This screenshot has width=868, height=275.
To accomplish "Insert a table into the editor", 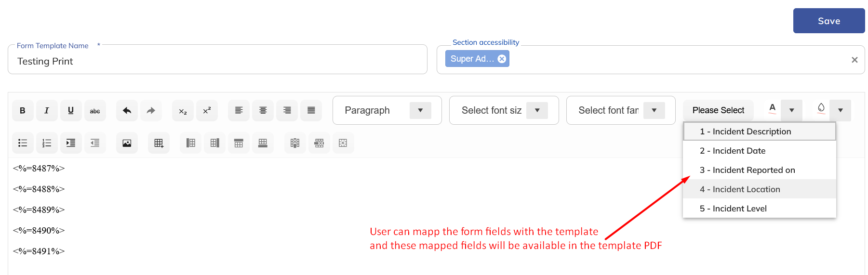I will [159, 143].
